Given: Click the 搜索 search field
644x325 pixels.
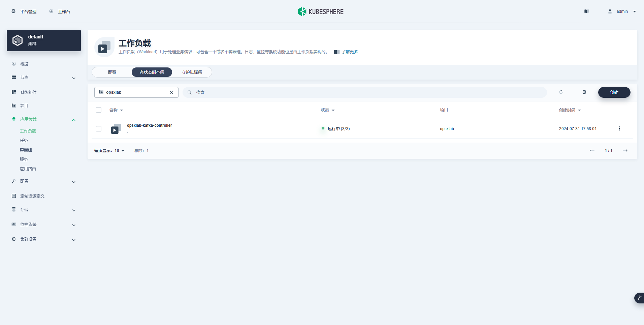Looking at the screenshot, I should [x=365, y=92].
